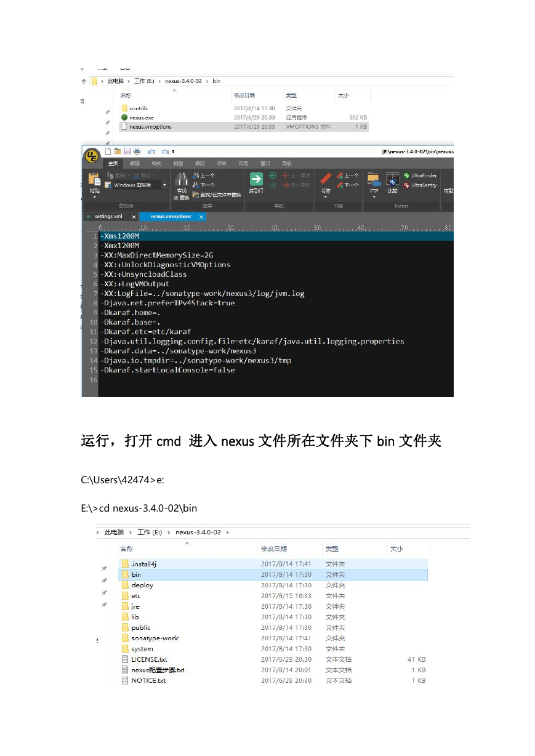Screen dimensions: 535x756
Task: Click the print icon in UltraEdit's quick access bar
Action: (137, 151)
